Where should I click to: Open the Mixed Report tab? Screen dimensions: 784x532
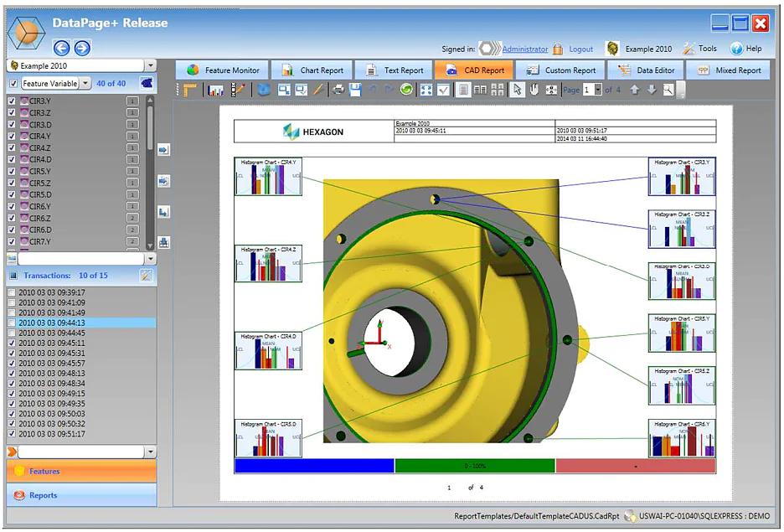pos(730,70)
